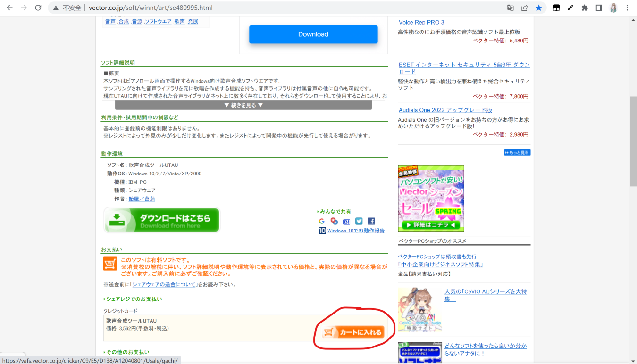Click the Vector シーズンセール SPRING banner
This screenshot has height=364, width=637.
coord(431,199)
